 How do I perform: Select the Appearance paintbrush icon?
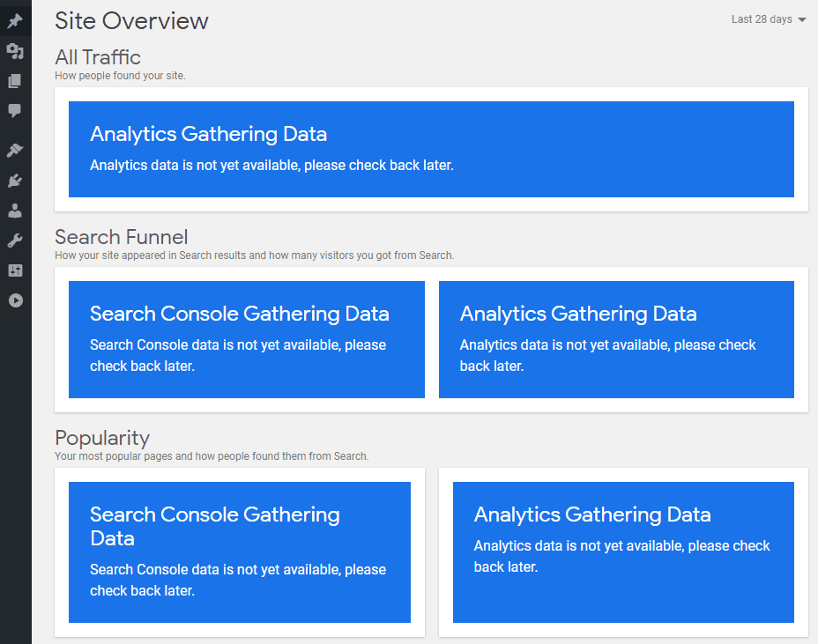(x=14, y=149)
